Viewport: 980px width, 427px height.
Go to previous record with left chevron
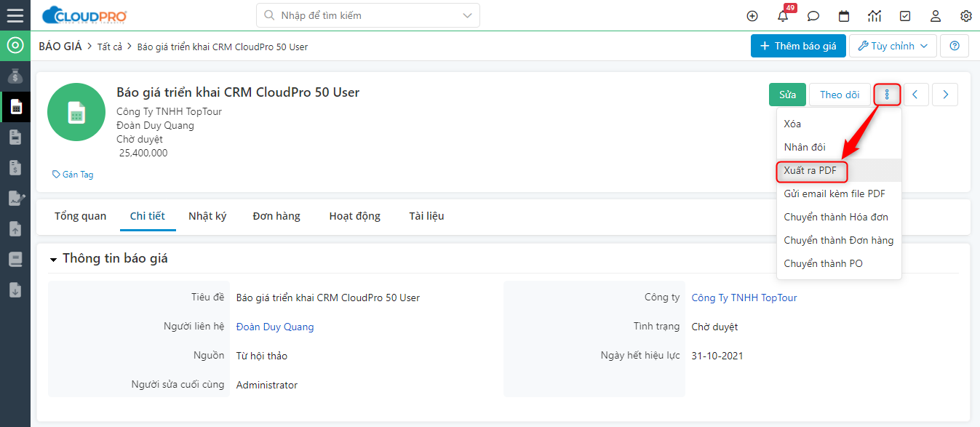(916, 95)
